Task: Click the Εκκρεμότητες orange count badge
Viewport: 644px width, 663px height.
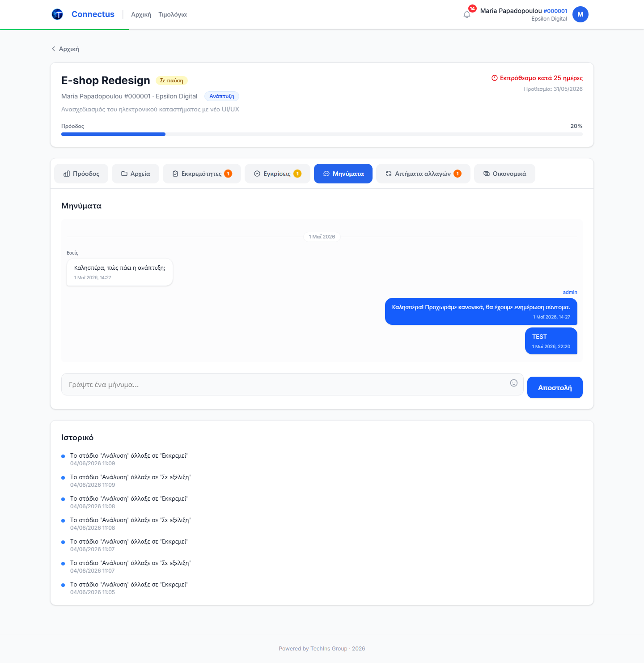Action: pyautogui.click(x=228, y=174)
